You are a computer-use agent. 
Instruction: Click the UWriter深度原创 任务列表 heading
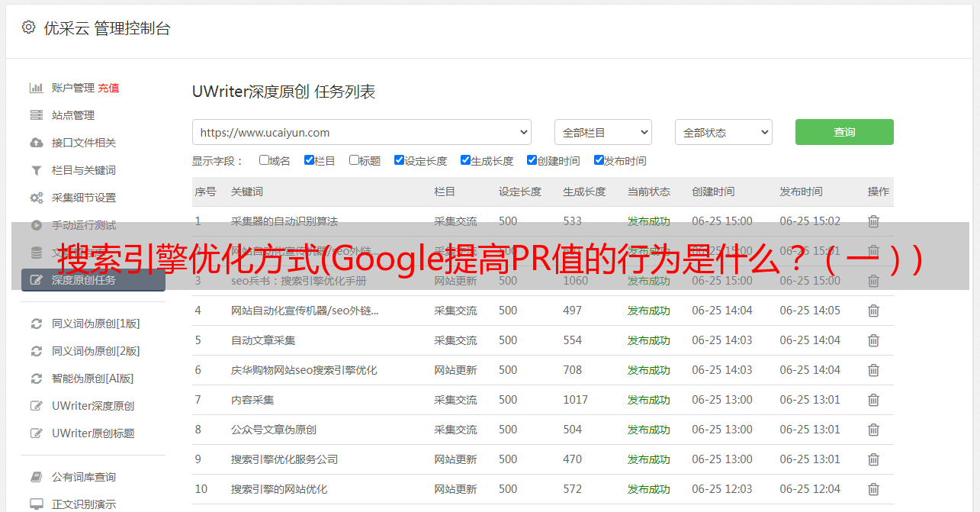[x=284, y=92]
